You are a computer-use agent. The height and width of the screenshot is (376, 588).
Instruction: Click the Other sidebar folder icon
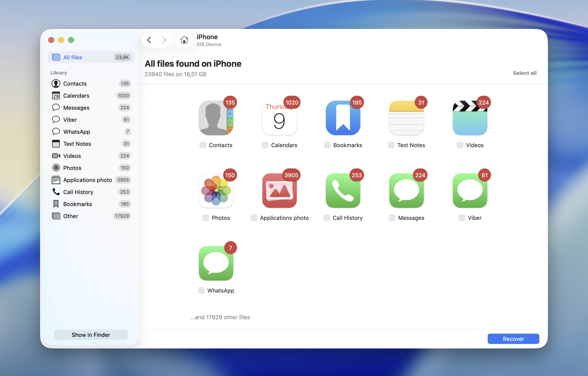[x=56, y=216]
